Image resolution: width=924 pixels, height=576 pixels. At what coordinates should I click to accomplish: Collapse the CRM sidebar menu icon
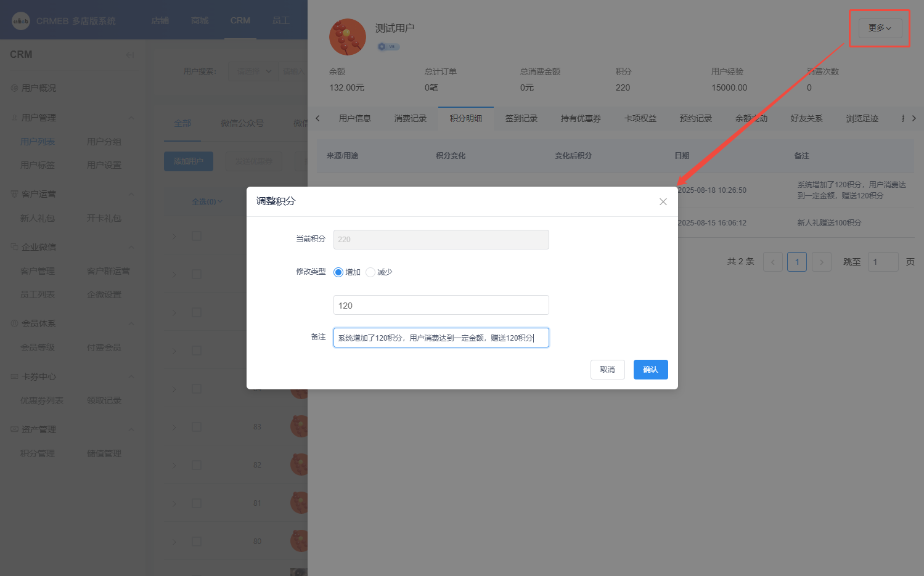point(130,55)
